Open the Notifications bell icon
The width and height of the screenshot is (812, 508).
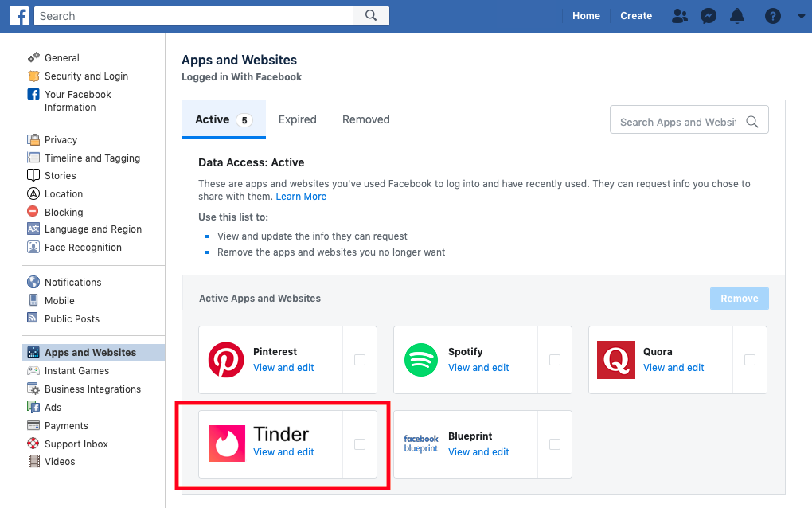736,16
